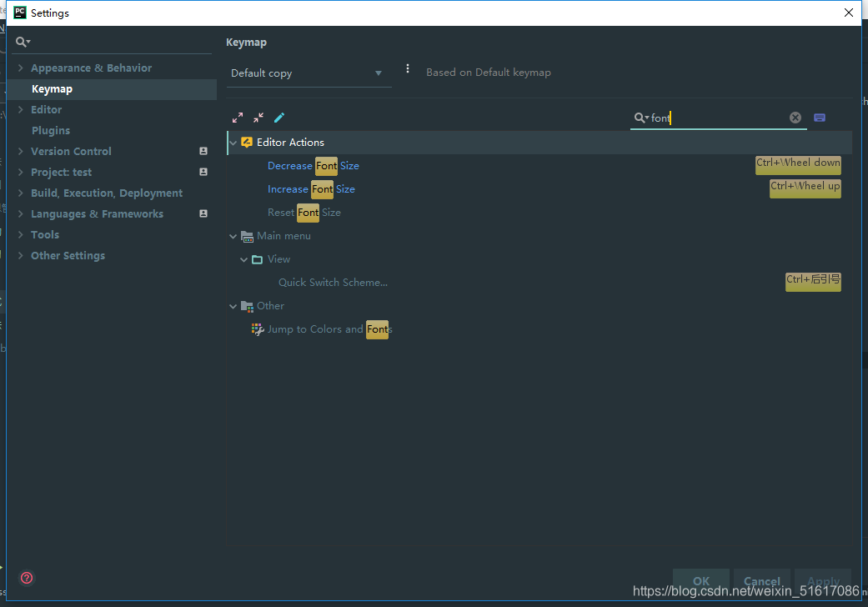Click the Main menu folder icon
This screenshot has height=607, width=868.
click(x=248, y=236)
